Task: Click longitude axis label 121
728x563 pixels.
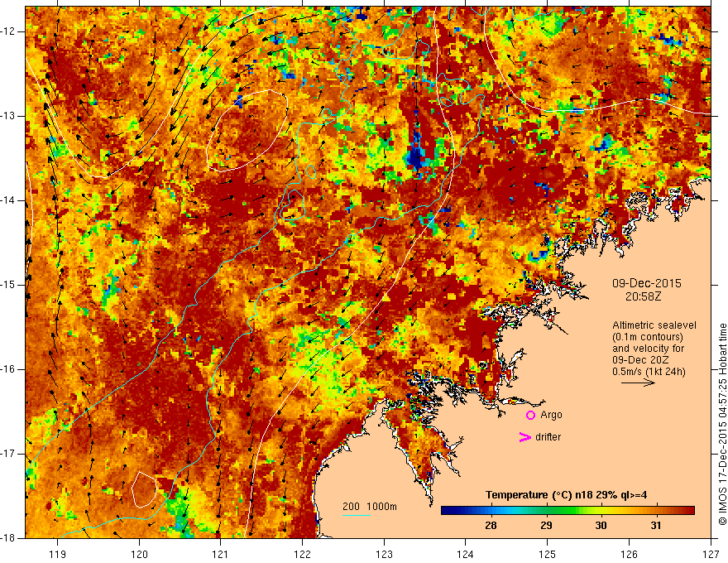Action: (221, 554)
